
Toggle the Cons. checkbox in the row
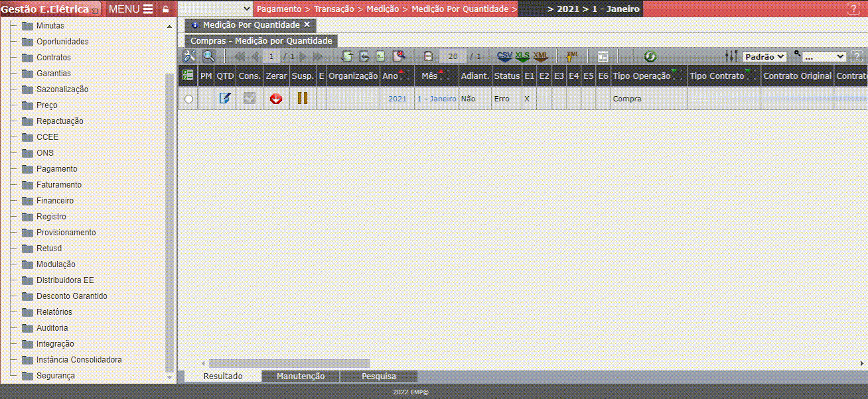[250, 99]
